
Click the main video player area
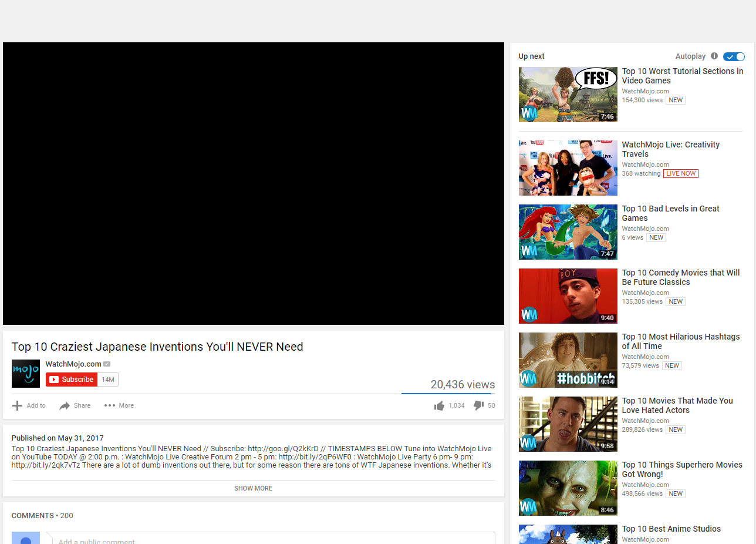[254, 183]
